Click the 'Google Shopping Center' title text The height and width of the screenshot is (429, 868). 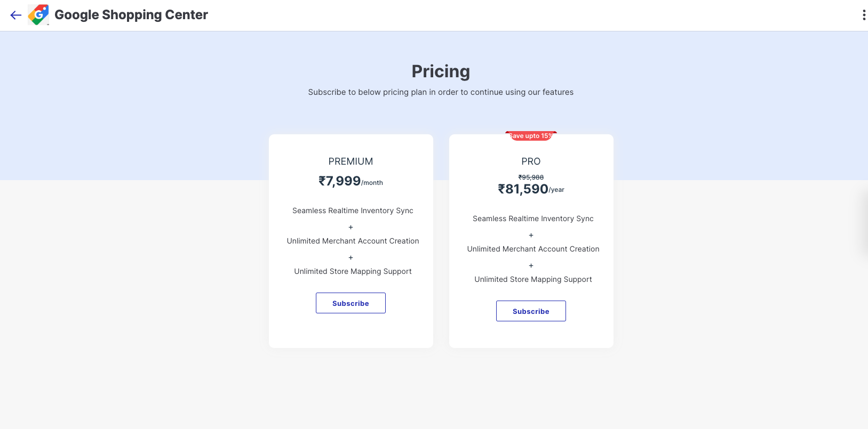click(x=131, y=15)
